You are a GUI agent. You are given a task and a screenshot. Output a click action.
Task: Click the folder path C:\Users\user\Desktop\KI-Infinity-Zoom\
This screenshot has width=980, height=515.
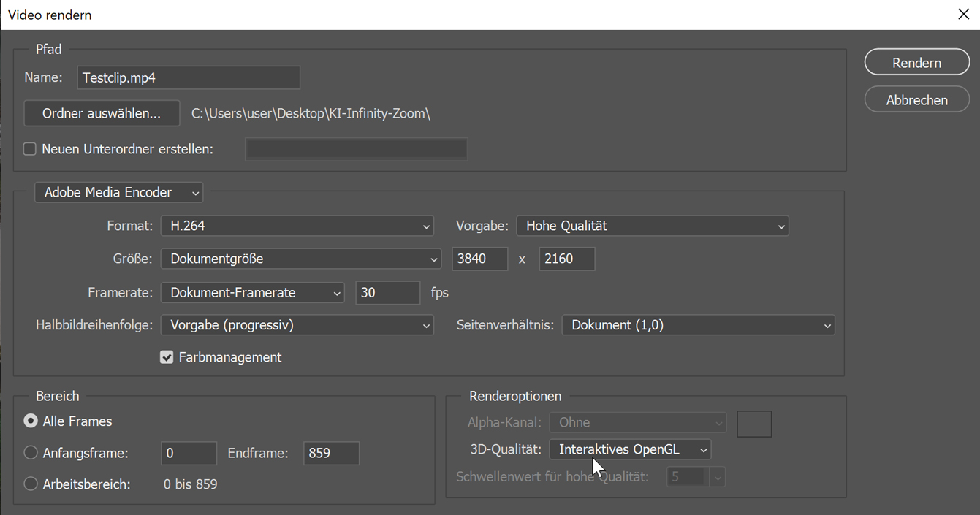(x=311, y=114)
